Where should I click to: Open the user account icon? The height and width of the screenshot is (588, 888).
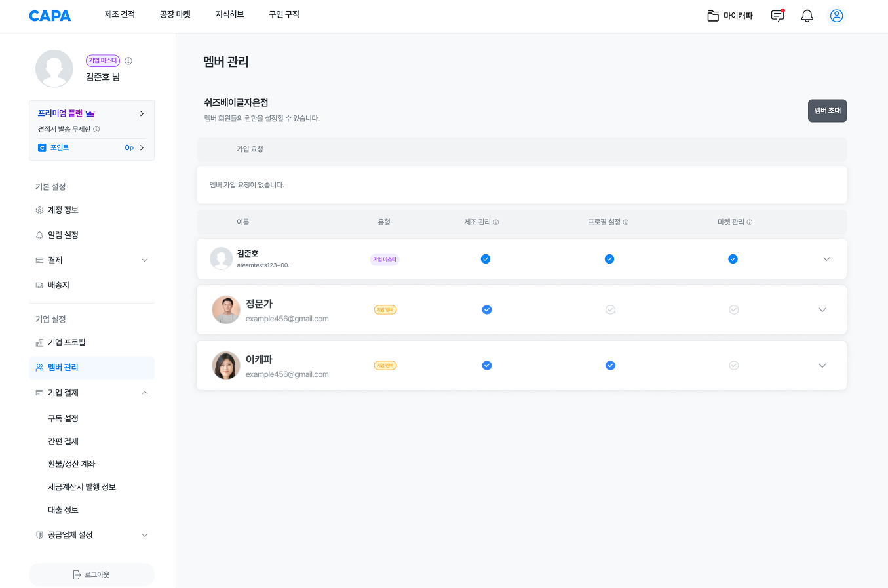click(x=836, y=16)
